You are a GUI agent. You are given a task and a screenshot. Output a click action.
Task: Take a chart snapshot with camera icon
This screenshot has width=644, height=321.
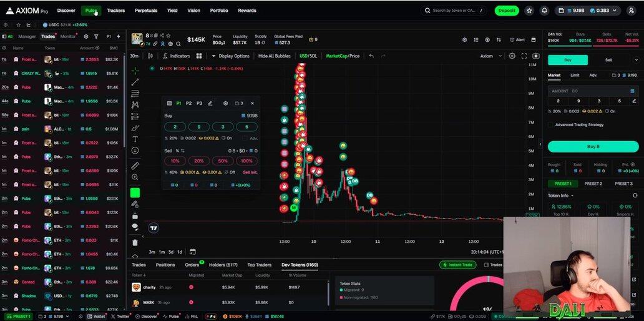pos(535,56)
